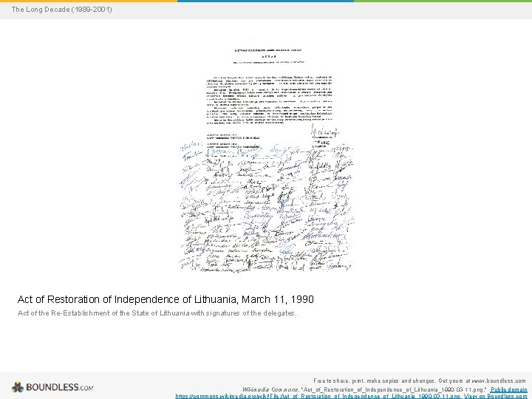
Task: Click the header text The Long Decade (1989-2001)
Action: tap(62, 10)
